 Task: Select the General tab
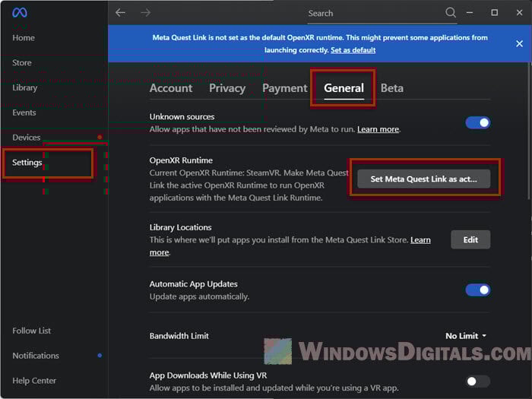(344, 88)
